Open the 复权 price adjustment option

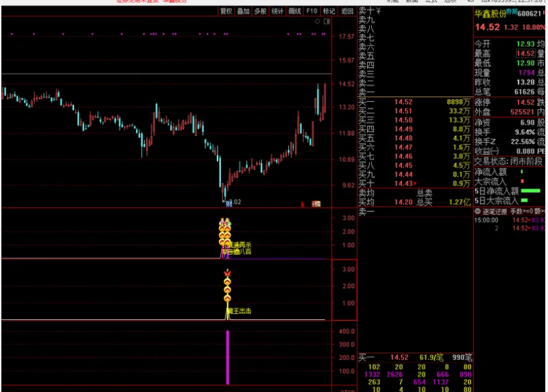click(226, 11)
